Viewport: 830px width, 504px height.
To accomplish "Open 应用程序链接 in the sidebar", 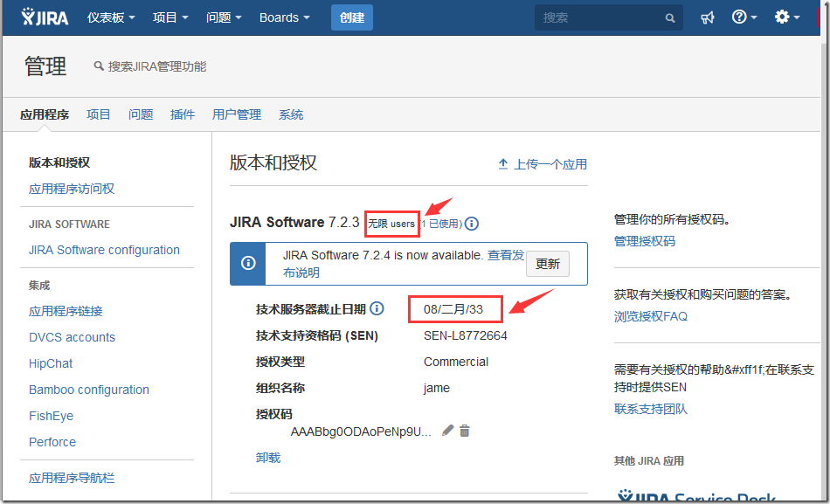I will tap(66, 311).
